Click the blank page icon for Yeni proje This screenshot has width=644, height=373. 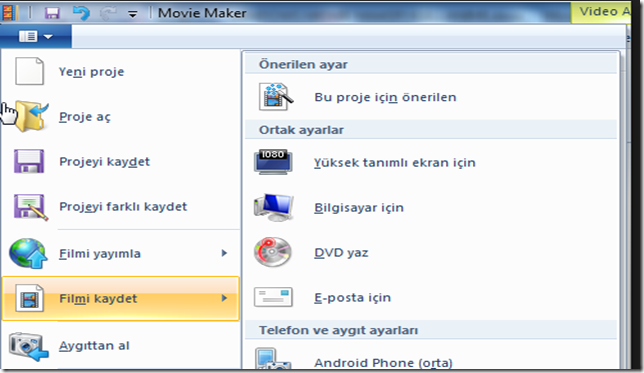pyautogui.click(x=29, y=71)
